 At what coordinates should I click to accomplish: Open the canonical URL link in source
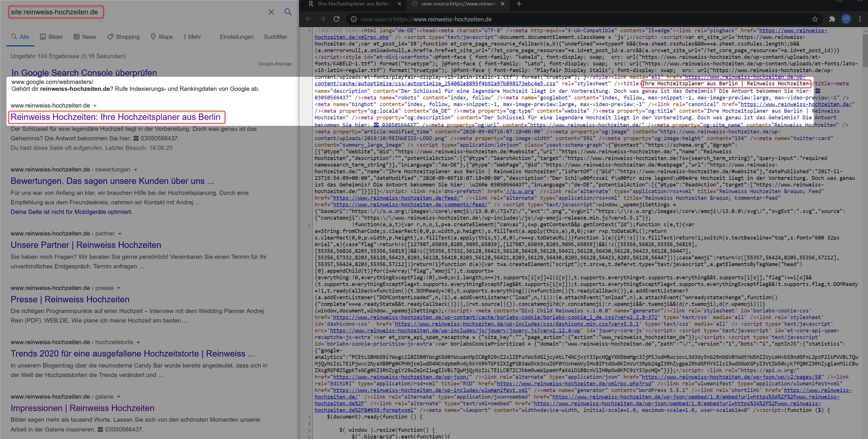click(796, 105)
